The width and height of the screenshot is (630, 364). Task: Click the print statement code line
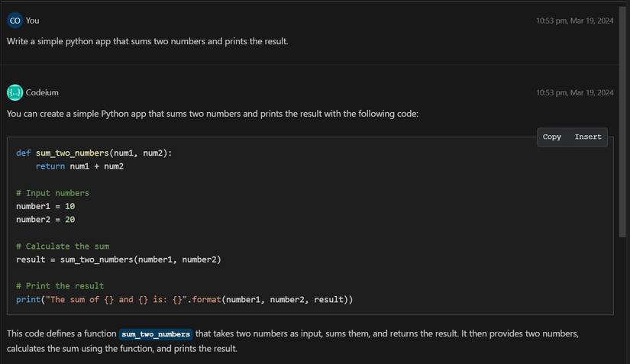pyautogui.click(x=184, y=300)
